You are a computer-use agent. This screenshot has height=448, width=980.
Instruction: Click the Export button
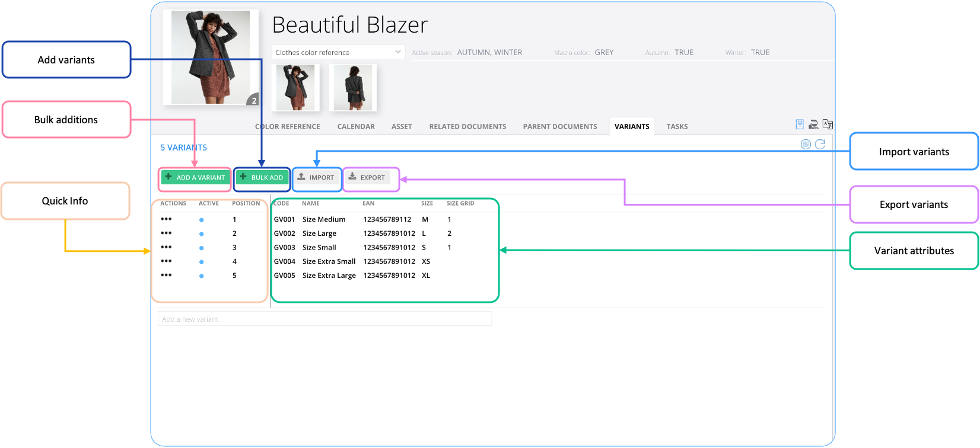point(367,177)
